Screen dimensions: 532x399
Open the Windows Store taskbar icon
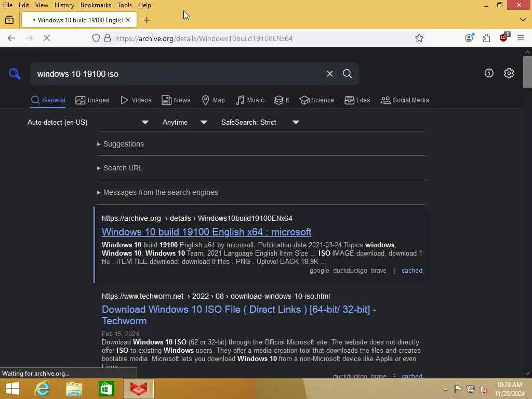[106, 389]
